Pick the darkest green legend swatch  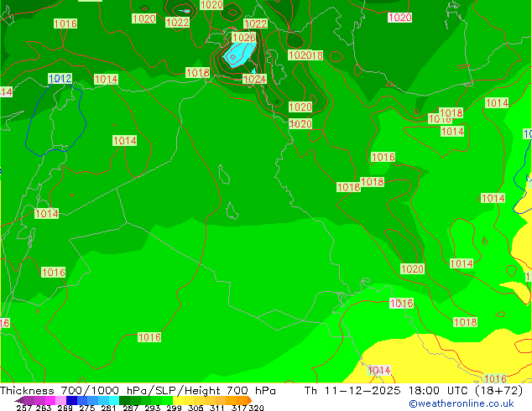coord(124,400)
